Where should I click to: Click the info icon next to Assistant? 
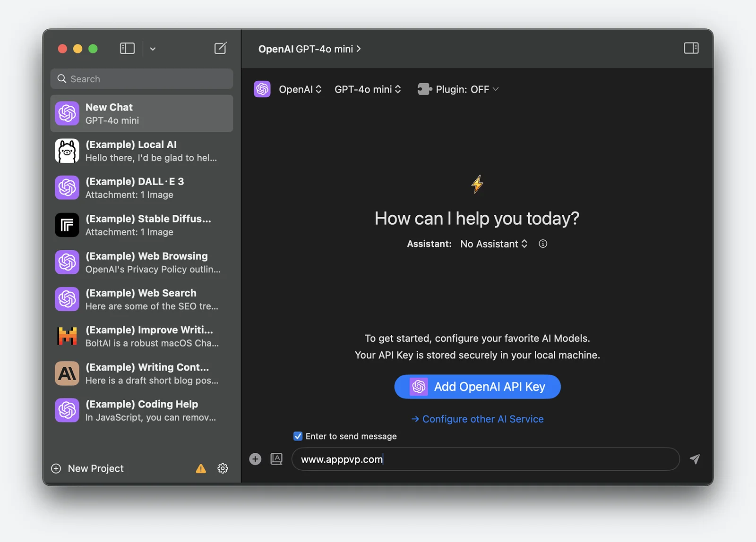pyautogui.click(x=543, y=244)
